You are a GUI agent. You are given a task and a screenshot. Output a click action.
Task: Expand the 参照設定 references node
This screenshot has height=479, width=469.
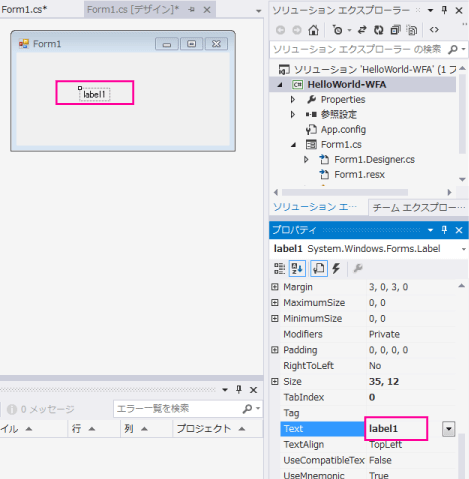pos(293,114)
